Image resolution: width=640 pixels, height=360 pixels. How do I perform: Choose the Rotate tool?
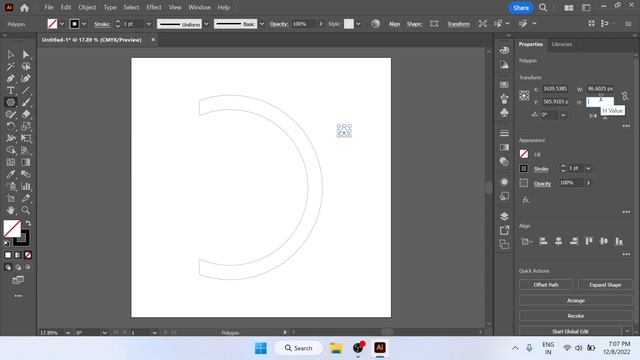point(11,126)
